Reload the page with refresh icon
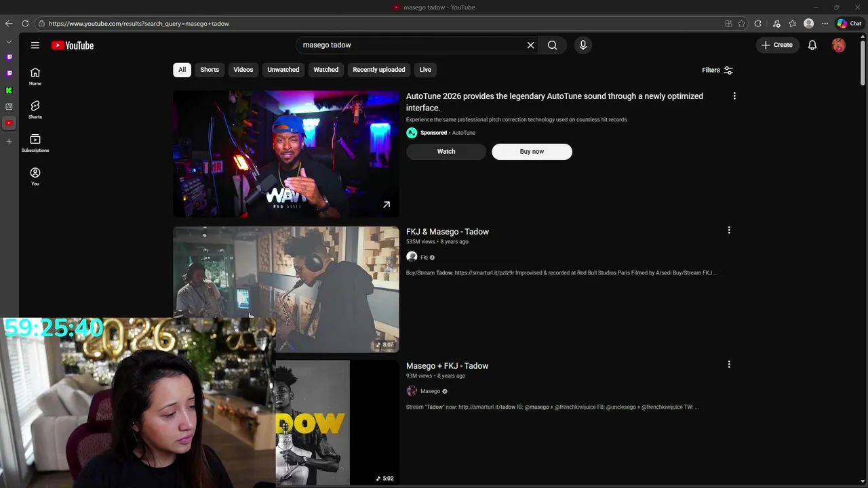 coord(25,24)
